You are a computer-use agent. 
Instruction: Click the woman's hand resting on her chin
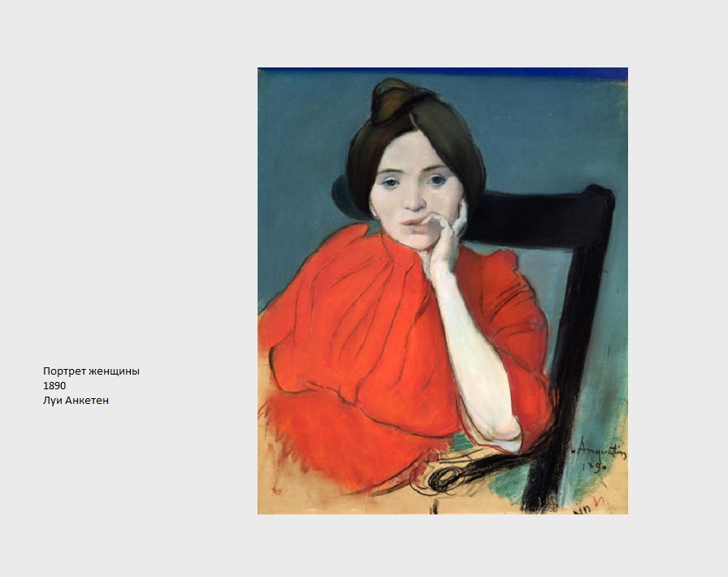point(444,239)
